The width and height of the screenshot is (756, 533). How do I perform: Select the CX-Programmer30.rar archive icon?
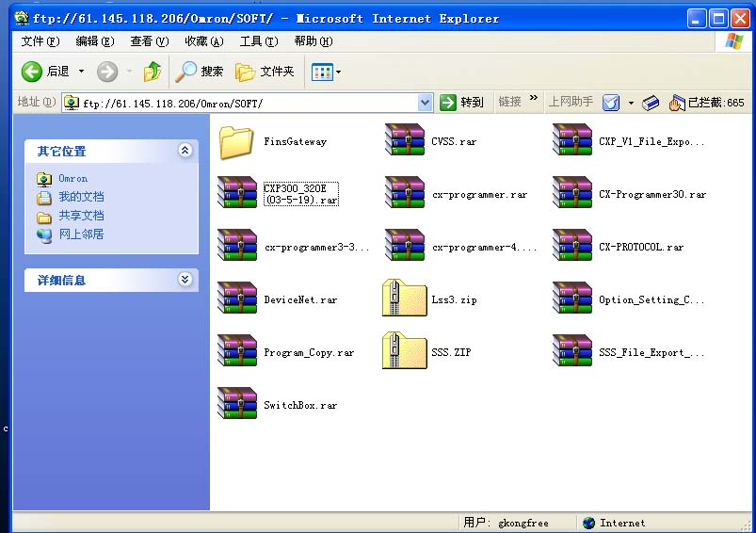572,192
